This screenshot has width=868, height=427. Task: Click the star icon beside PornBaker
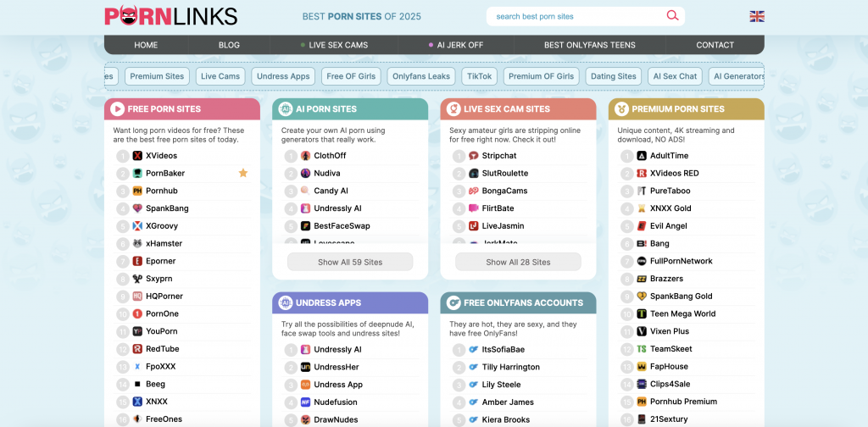click(x=243, y=173)
